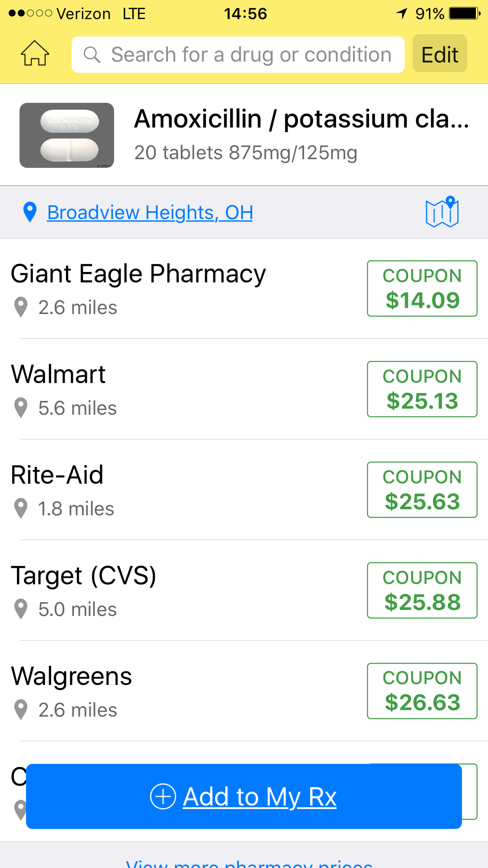Select the Amoxicillin drug name heading
Image resolution: width=488 pixels, height=868 pixels.
pos(301,119)
